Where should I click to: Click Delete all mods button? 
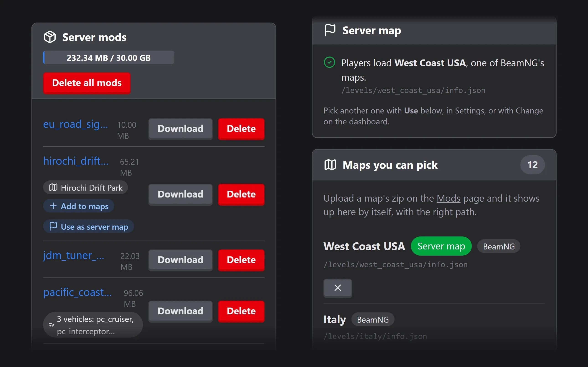87,83
